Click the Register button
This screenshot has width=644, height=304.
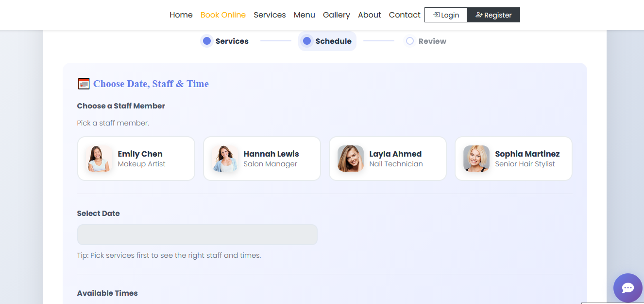493,15
